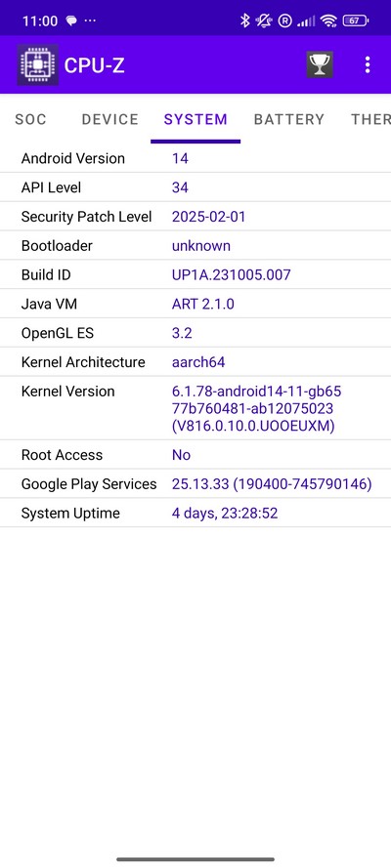Image resolution: width=391 pixels, height=868 pixels.
Task: Open the three-dot overflow menu
Action: pyautogui.click(x=368, y=64)
